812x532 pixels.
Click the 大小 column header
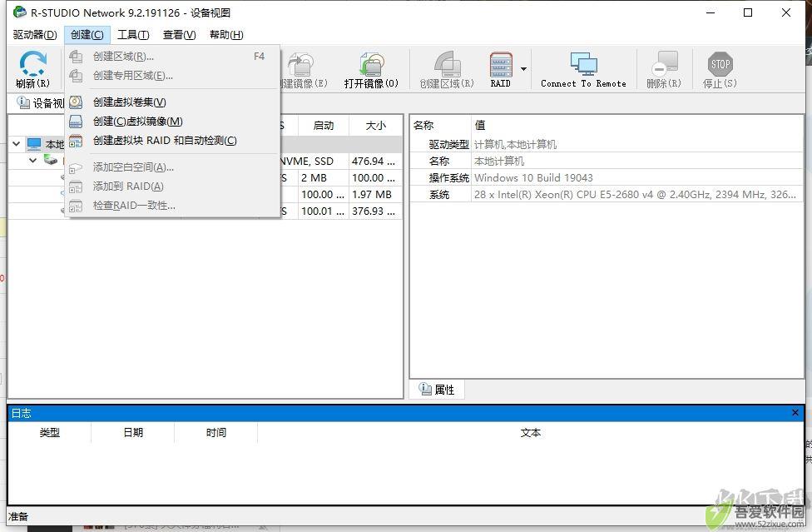(375, 126)
